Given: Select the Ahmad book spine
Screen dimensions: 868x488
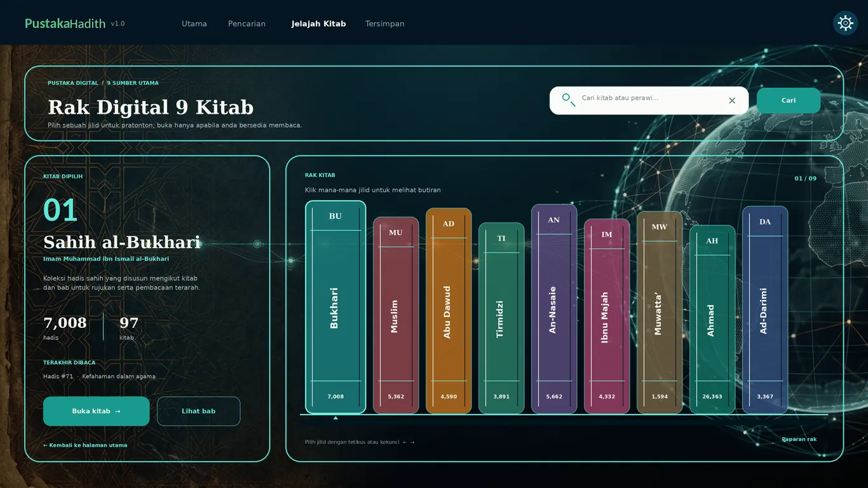Looking at the screenshot, I should tap(712, 319).
